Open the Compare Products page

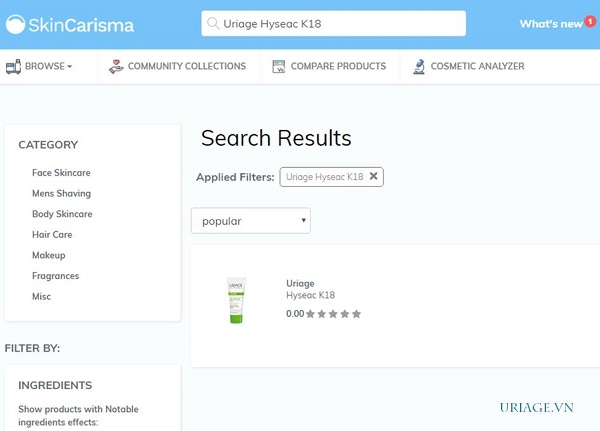(x=337, y=67)
